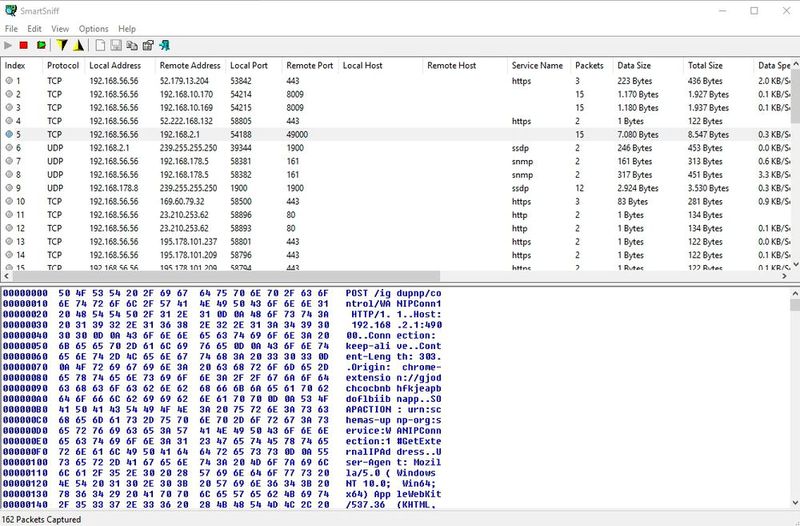This screenshot has width=800, height=526.
Task: Open the View menu
Action: pyautogui.click(x=60, y=29)
